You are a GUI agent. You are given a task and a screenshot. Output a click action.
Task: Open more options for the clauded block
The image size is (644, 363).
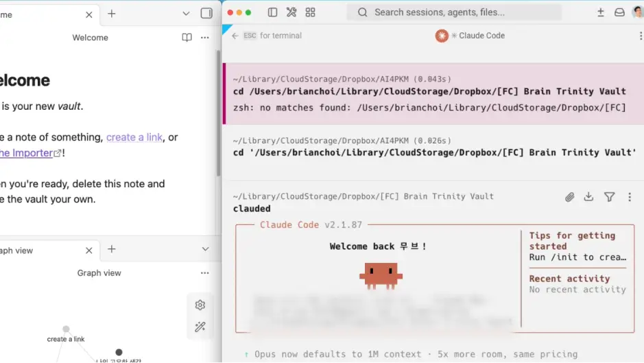pos(629,197)
